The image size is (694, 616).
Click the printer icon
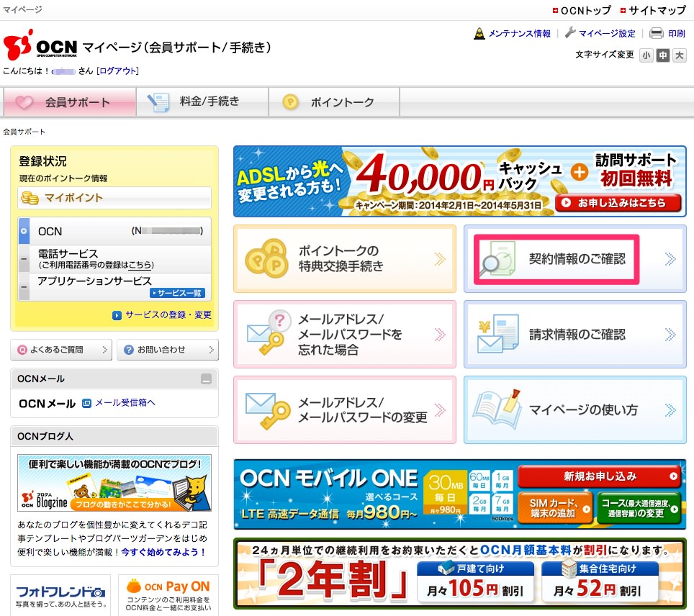(x=657, y=33)
